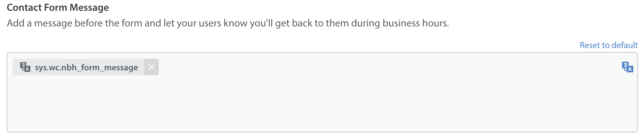Remove the sys.wc.nbh_form_message chip

(x=151, y=67)
